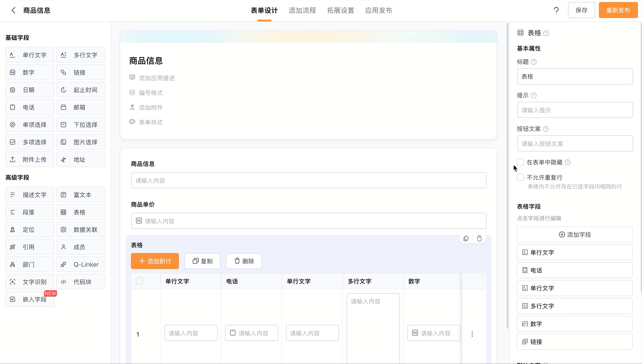Edit the 数字 entry in 表格字段 list
This screenshot has width=642, height=364.
[575, 324]
